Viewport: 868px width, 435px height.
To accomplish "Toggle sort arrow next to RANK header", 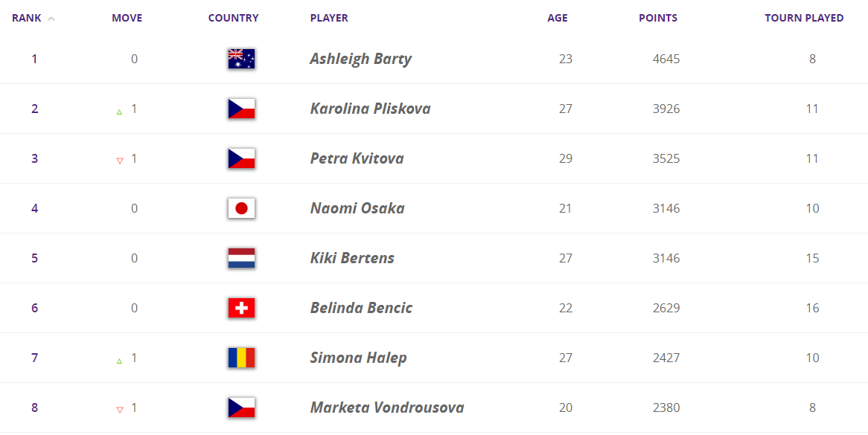I will pyautogui.click(x=51, y=19).
